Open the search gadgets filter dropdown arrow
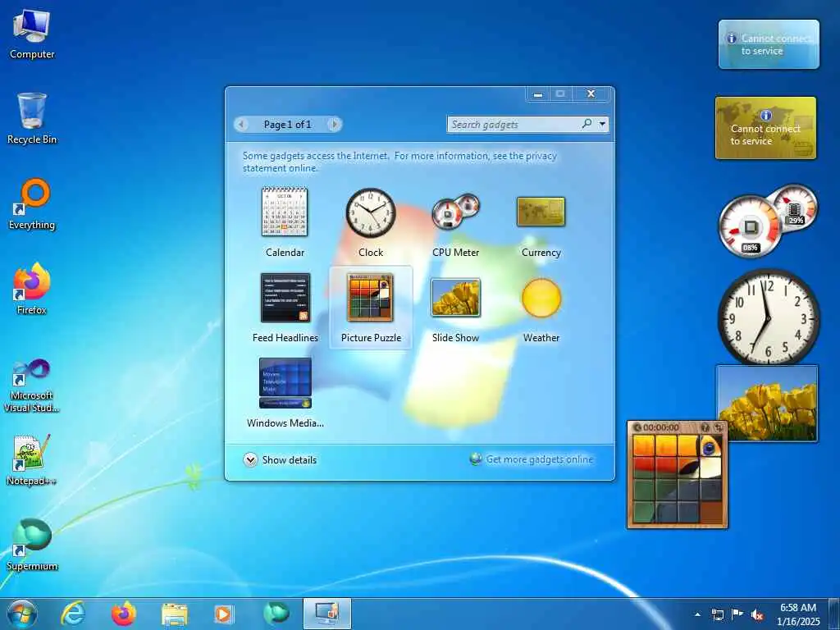The width and height of the screenshot is (840, 630). point(603,125)
